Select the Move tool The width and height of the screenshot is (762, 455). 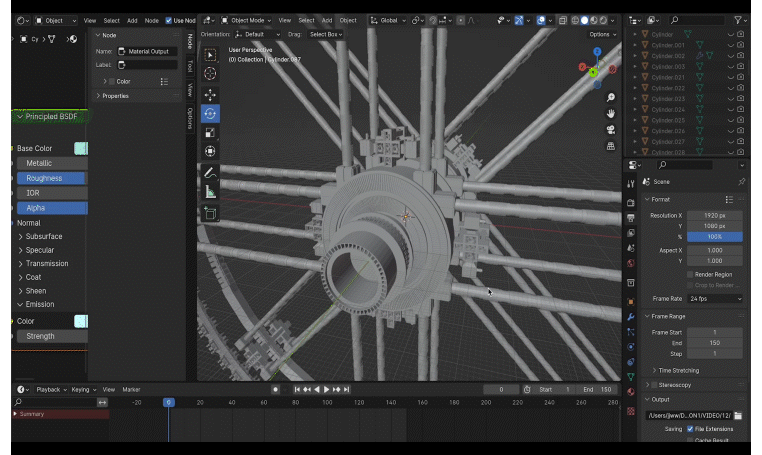pyautogui.click(x=210, y=95)
